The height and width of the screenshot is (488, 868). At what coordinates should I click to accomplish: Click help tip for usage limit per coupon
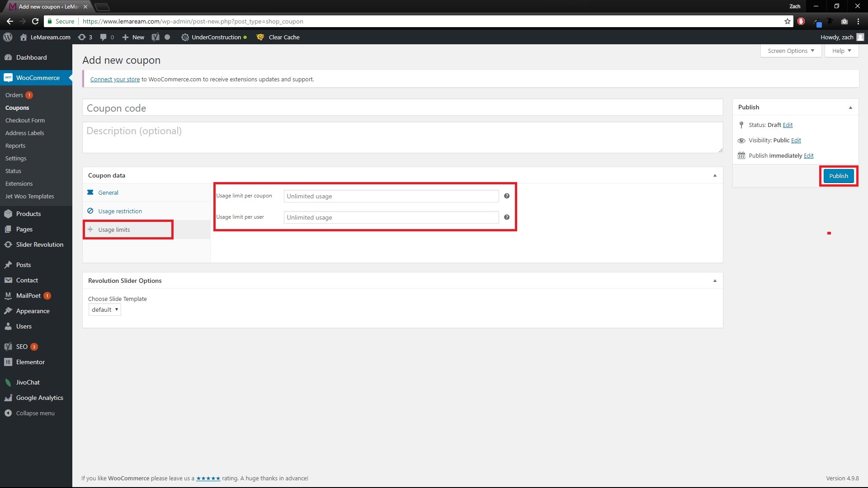(507, 196)
